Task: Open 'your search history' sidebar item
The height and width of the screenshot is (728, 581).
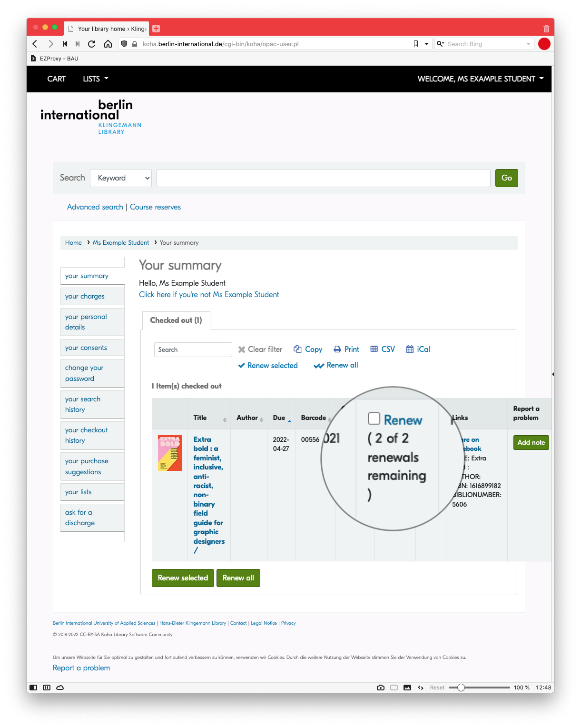Action: [x=92, y=404]
